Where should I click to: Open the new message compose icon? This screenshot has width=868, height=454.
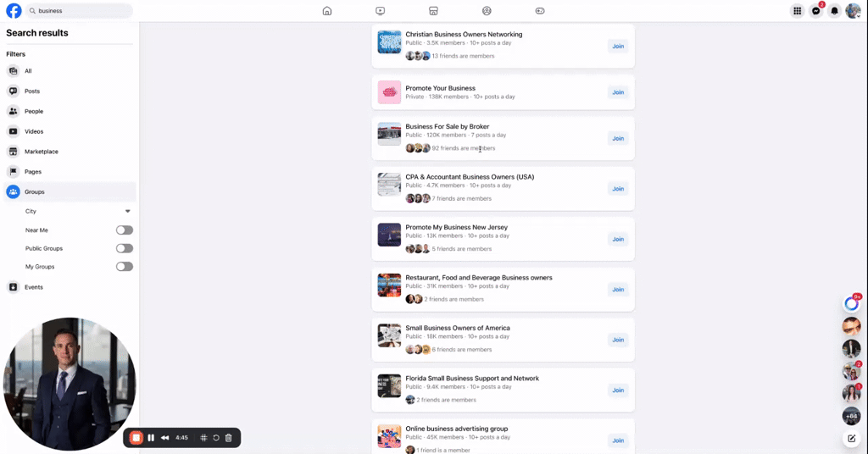[x=851, y=439]
